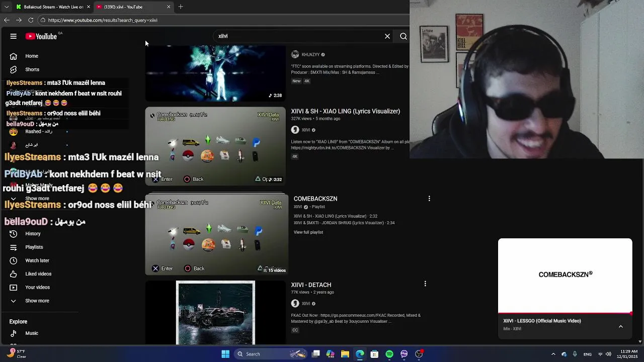Click the Home house icon

click(x=14, y=56)
